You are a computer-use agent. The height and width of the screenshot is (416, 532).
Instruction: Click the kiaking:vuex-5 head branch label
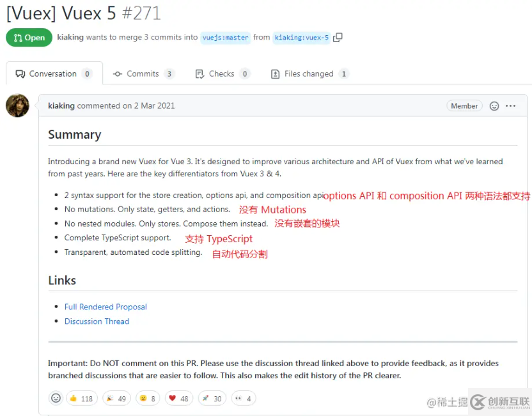[x=302, y=38]
